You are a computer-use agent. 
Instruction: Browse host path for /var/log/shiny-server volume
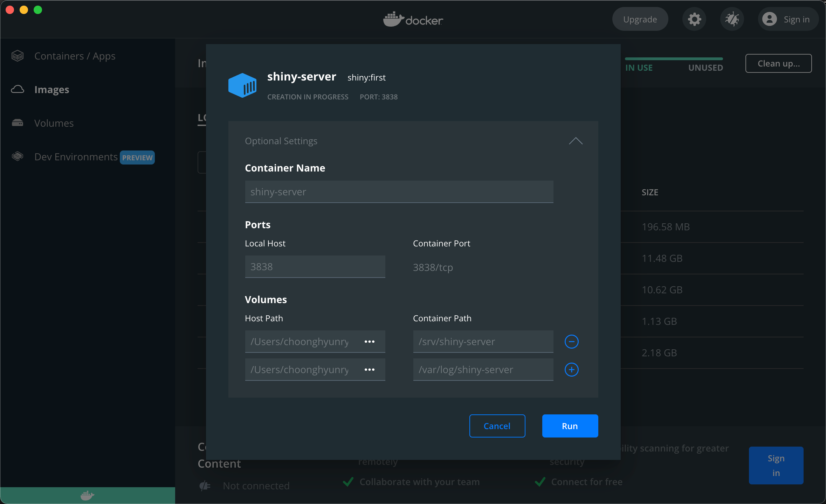[x=370, y=370]
